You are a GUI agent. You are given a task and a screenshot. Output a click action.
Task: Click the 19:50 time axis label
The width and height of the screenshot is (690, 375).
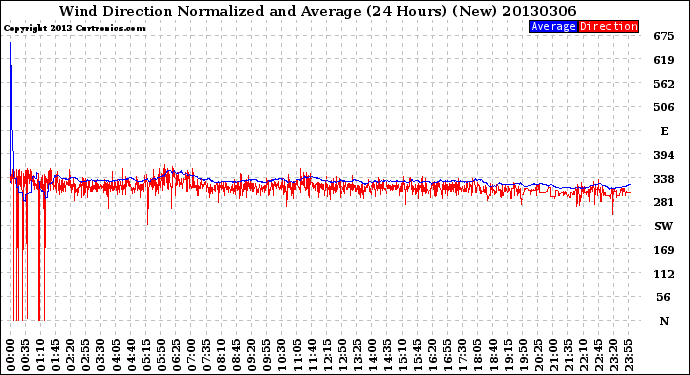[x=523, y=355]
